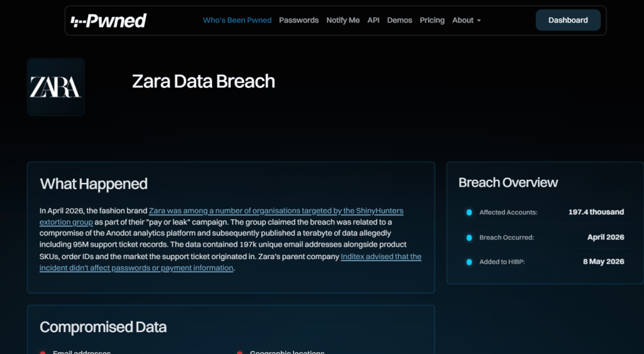The height and width of the screenshot is (354, 644).
Task: Click the blue dot beside Added to HIBP
Action: [469, 262]
